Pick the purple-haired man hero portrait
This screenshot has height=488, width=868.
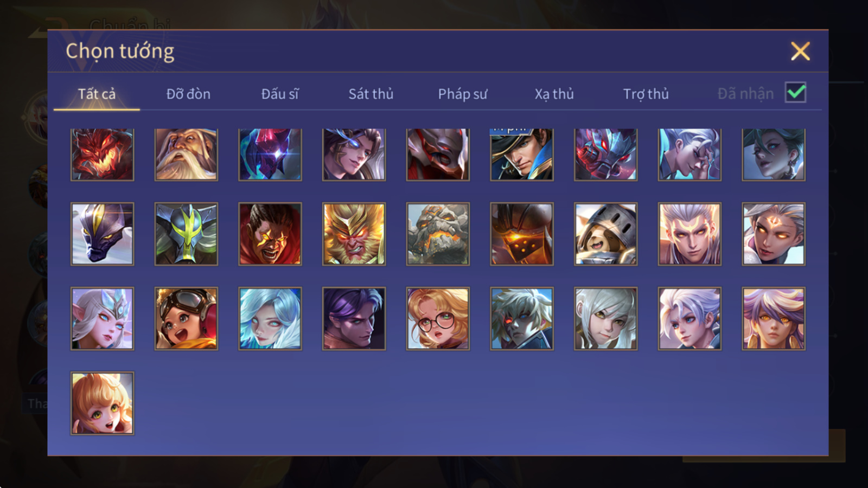coord(354,318)
